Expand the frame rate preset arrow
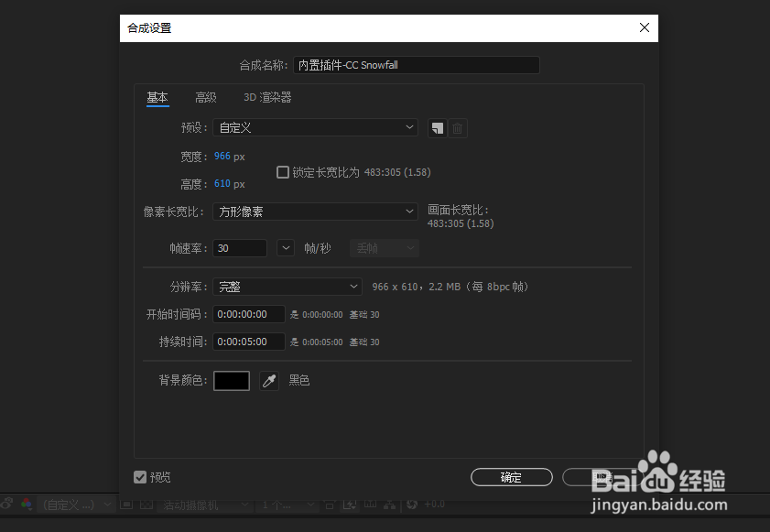 [286, 248]
